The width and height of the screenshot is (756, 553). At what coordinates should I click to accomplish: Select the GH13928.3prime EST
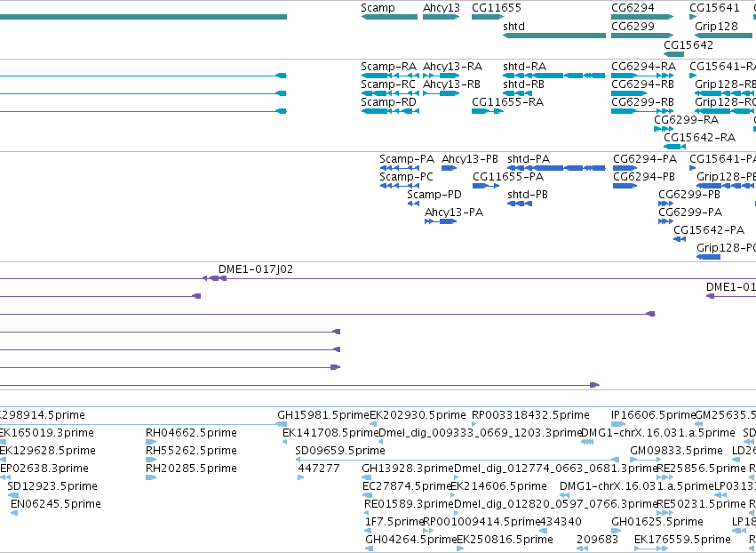(x=366, y=477)
